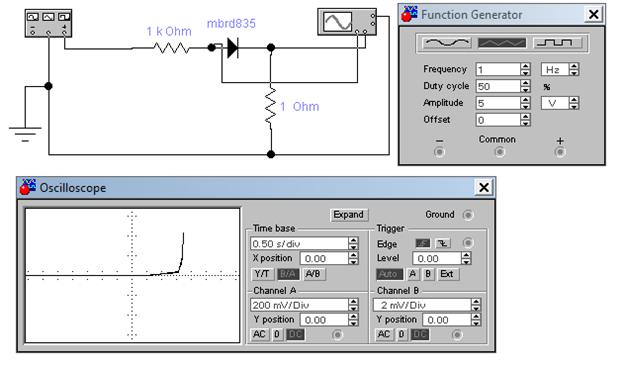Change Channel B 2 mV/Div stepper
Viewport: 623px width, 370px height.
(476, 305)
